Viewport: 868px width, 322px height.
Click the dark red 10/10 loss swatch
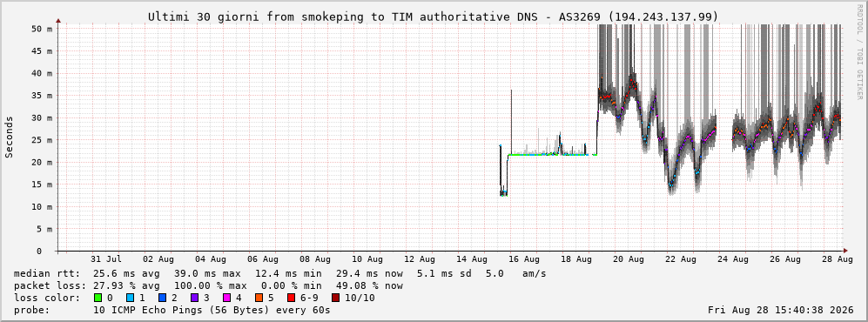335,298
